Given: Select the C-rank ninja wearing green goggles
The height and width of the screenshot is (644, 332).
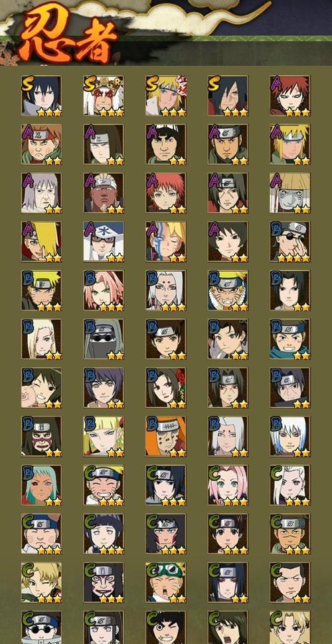Looking at the screenshot, I should pyautogui.click(x=166, y=582).
